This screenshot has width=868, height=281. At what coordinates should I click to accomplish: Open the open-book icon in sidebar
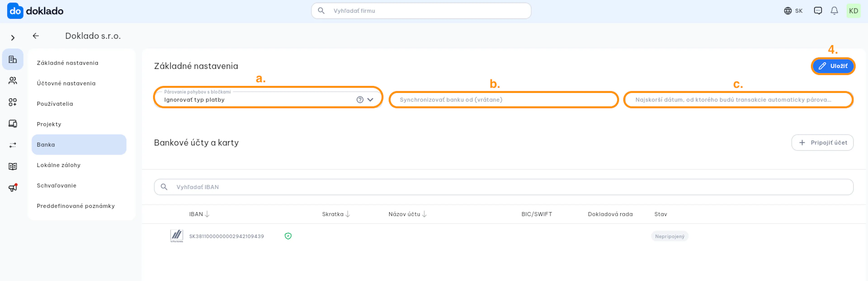click(x=13, y=166)
